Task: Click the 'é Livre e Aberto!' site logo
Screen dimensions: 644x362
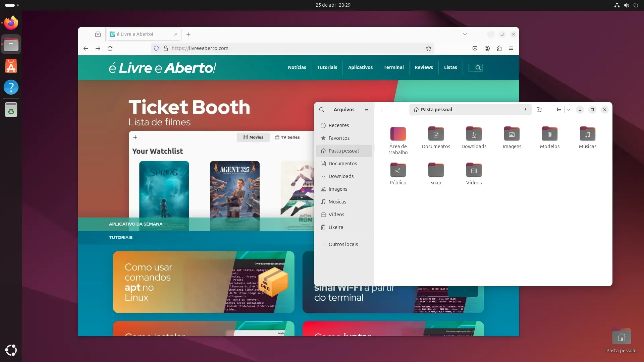Action: 162,68
